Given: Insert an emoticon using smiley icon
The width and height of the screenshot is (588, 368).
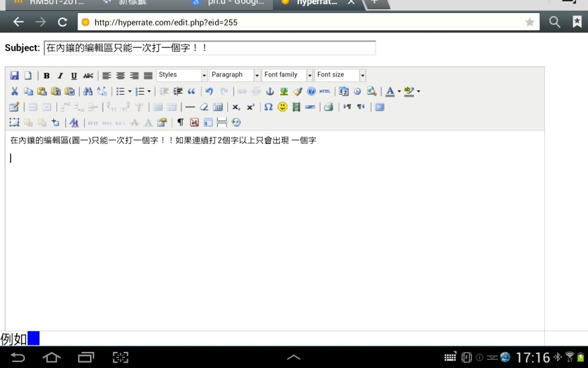Looking at the screenshot, I should [x=282, y=107].
